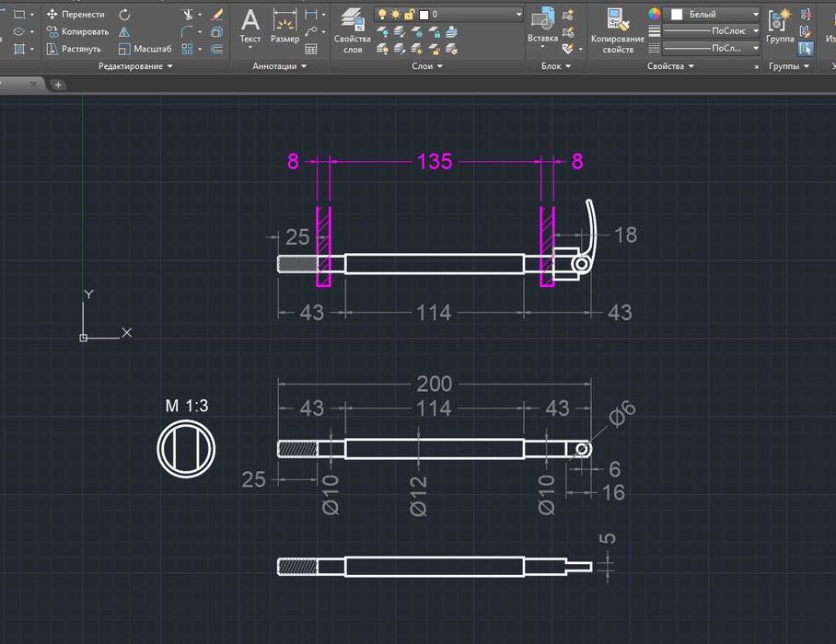Screen dimensions: 836x644
Task: Click the M 1:3 scale label
Action: (187, 406)
